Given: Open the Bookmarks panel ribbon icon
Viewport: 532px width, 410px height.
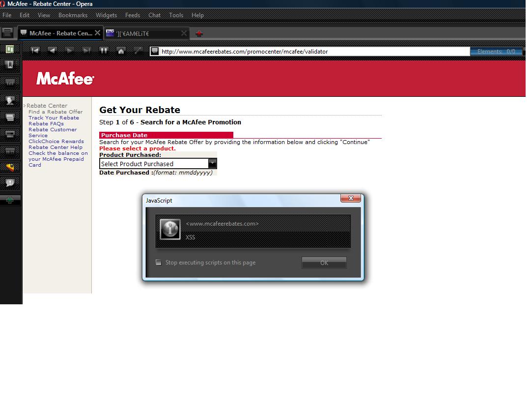Looking at the screenshot, I should coord(10,64).
